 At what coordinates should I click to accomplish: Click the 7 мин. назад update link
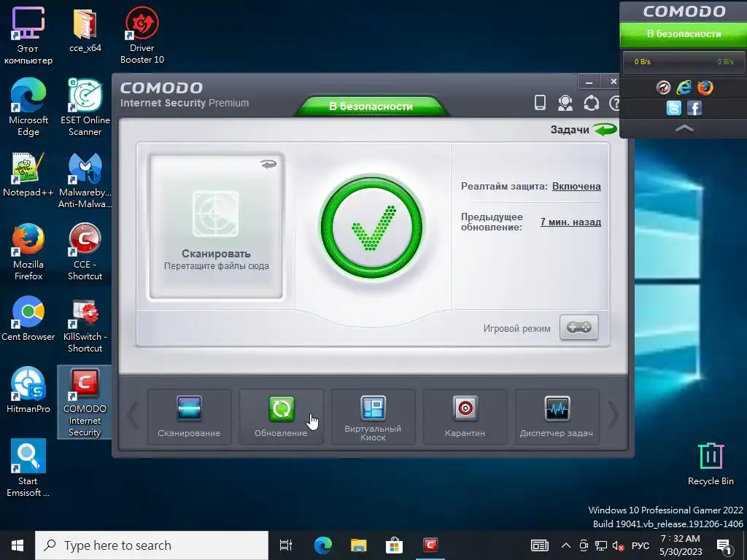(570, 222)
